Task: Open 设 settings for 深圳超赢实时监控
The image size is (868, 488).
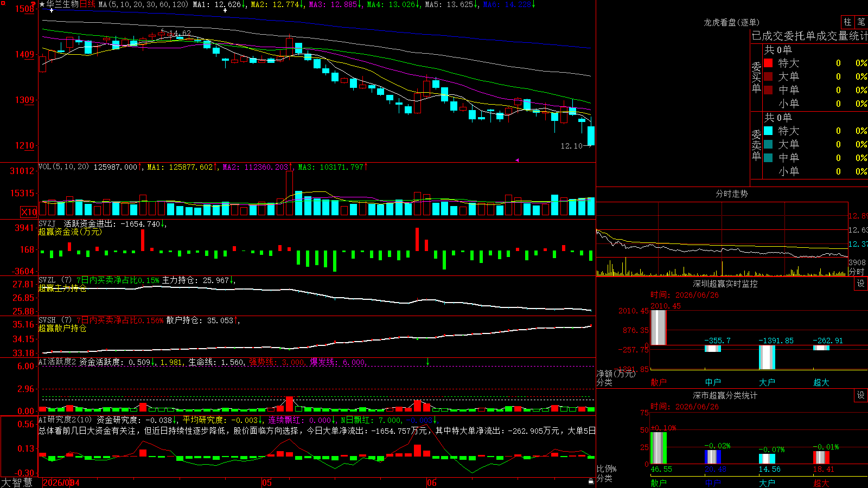Action: pyautogui.click(x=861, y=284)
